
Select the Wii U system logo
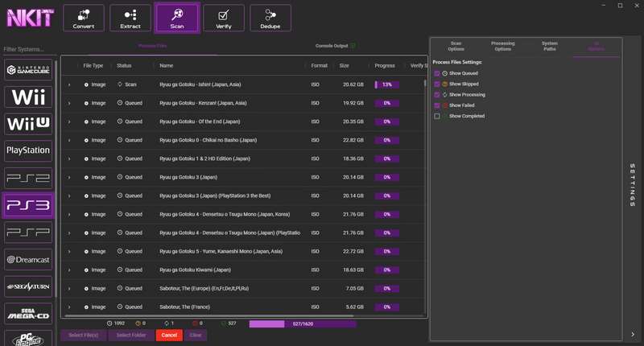(x=28, y=124)
